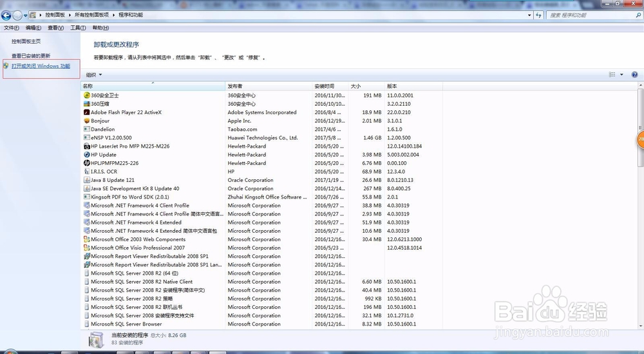644x354 pixels.
Task: Select the 360安全卫士 icon
Action: [x=87, y=95]
